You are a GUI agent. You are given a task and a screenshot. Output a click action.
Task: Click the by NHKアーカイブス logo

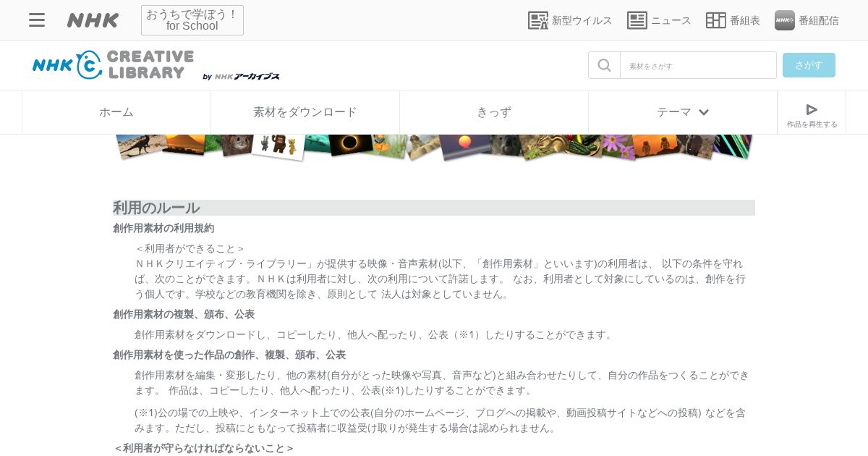point(241,77)
